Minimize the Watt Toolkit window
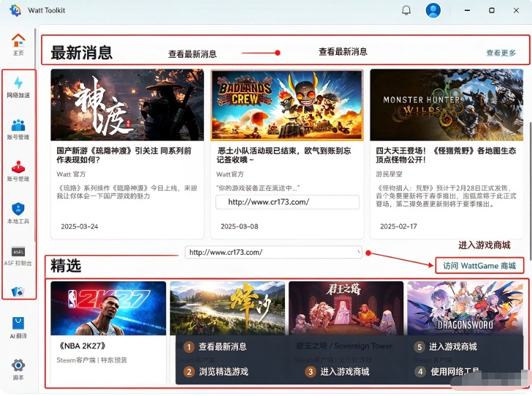The width and height of the screenshot is (532, 396). 467,10
